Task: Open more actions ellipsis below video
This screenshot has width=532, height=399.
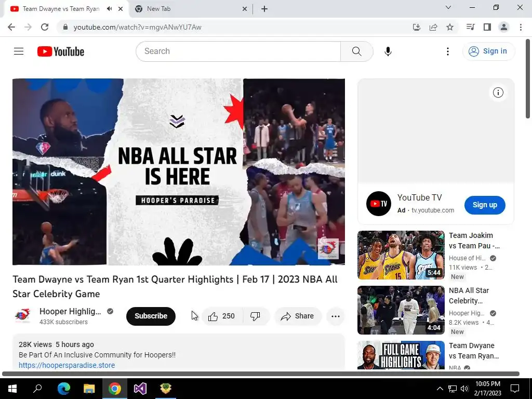Action: click(336, 316)
